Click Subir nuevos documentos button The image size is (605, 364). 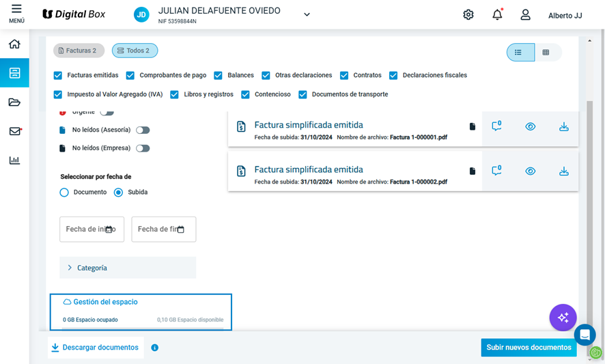(529, 348)
